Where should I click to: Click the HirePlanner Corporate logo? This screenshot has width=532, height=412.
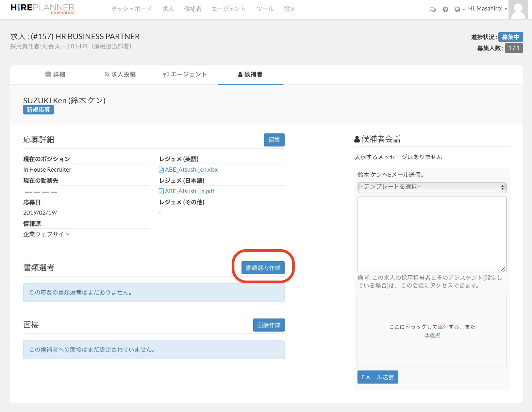(x=42, y=9)
